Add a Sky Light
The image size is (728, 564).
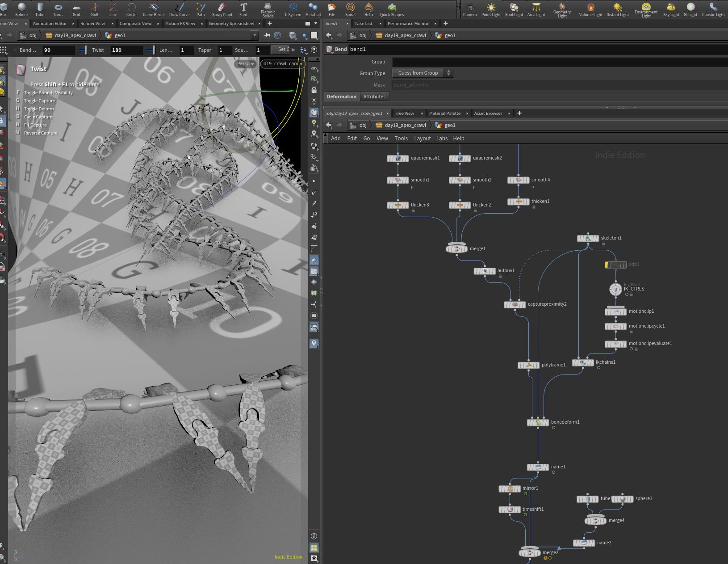[671, 9]
